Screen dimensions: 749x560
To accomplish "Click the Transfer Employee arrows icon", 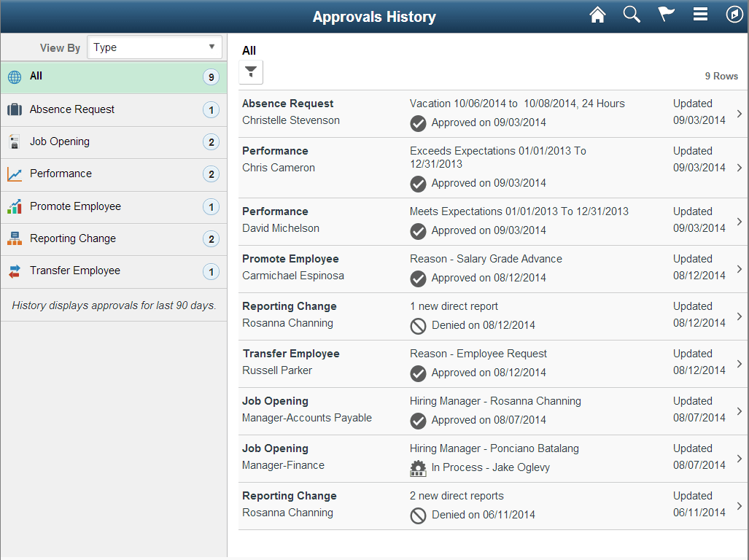I will coord(15,271).
